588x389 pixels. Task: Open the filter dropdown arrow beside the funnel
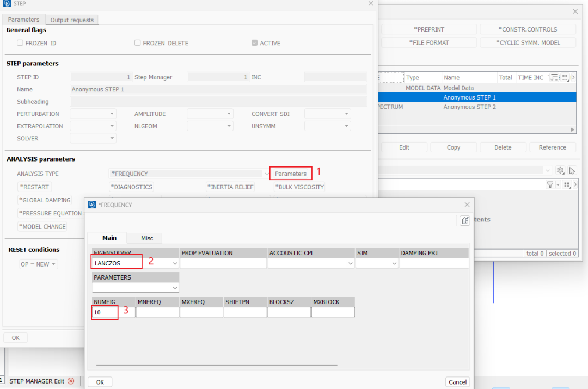pyautogui.click(x=558, y=184)
